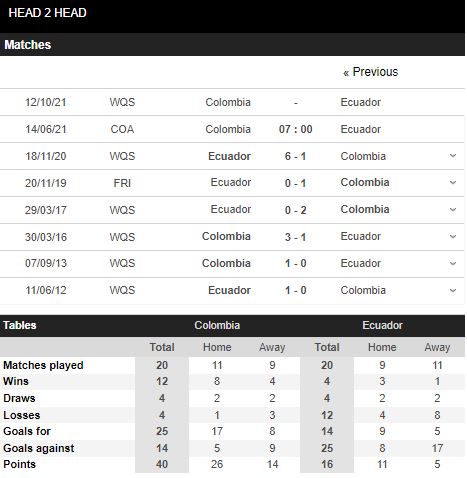This screenshot has width=467, height=478.
Task: Click Ecuador in the 14/06/21 COA fixture
Action: (360, 129)
